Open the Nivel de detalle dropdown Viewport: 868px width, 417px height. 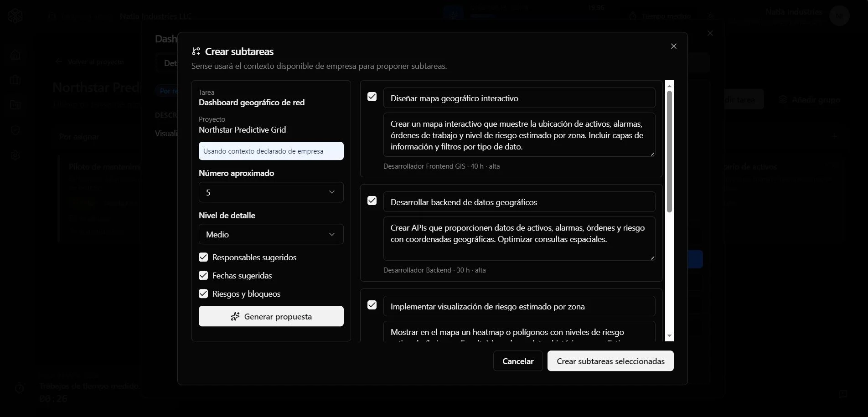coord(271,234)
